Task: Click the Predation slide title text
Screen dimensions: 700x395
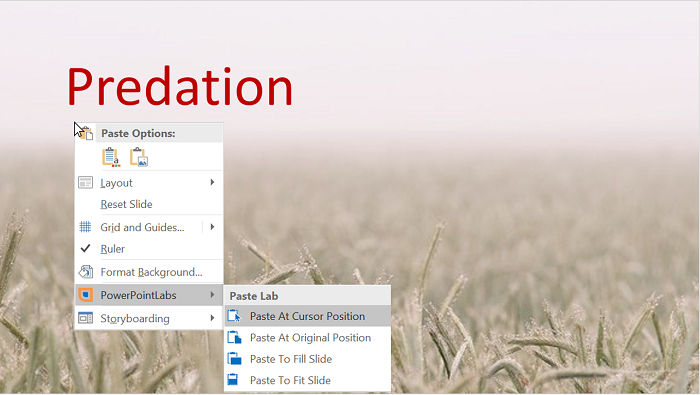Action: (x=180, y=86)
